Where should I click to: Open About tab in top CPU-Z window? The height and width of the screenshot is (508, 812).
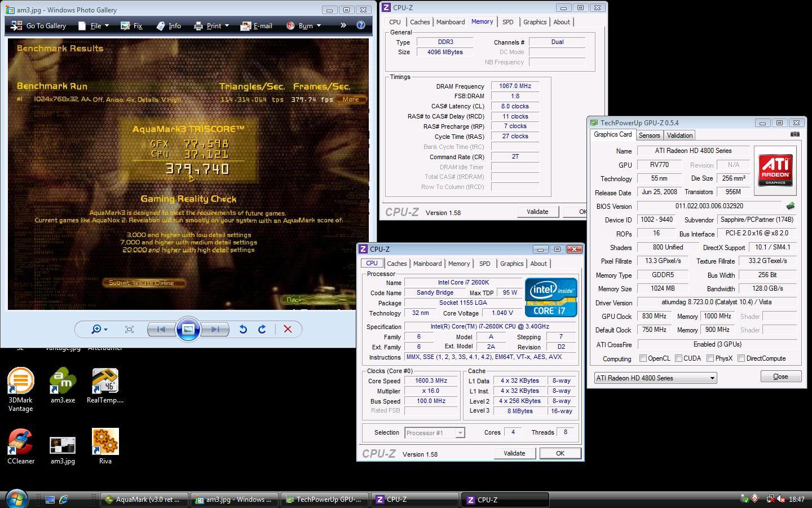561,22
